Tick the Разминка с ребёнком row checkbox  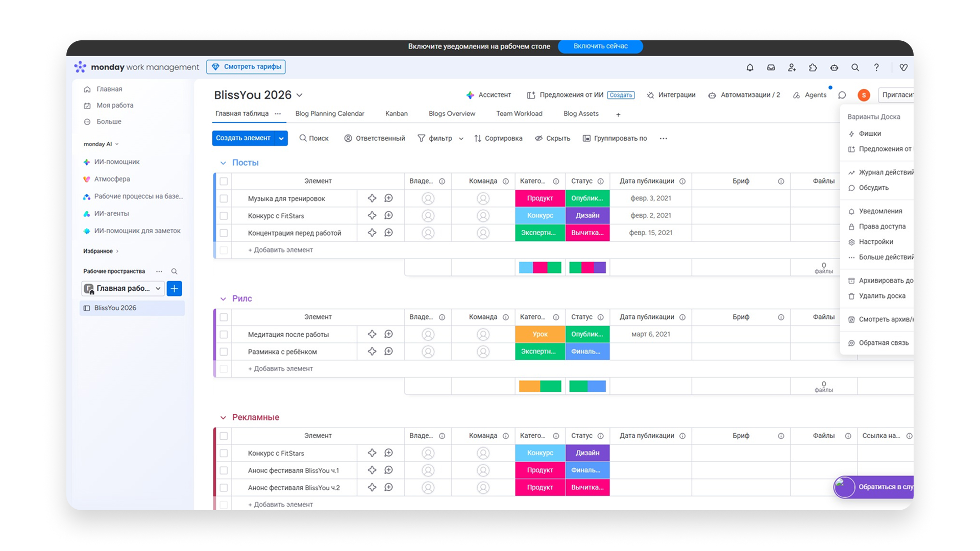click(224, 352)
